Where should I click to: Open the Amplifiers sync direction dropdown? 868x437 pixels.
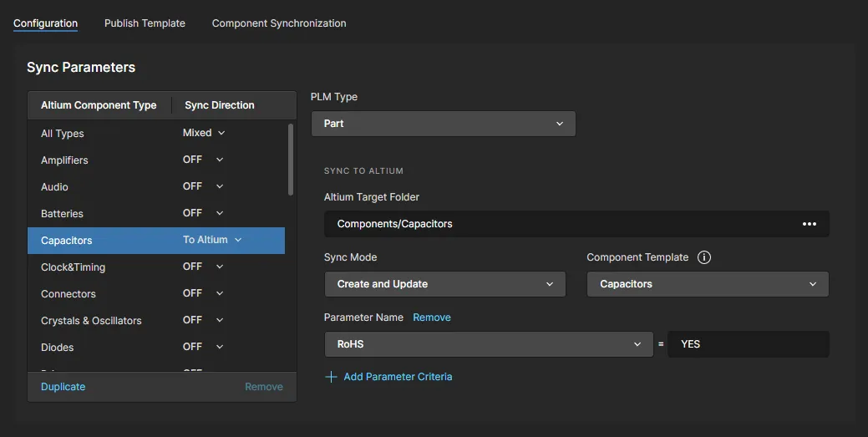(203, 160)
